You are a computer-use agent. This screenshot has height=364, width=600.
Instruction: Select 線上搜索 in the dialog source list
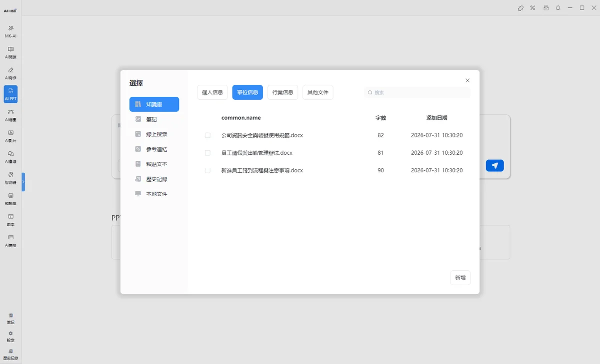154,134
